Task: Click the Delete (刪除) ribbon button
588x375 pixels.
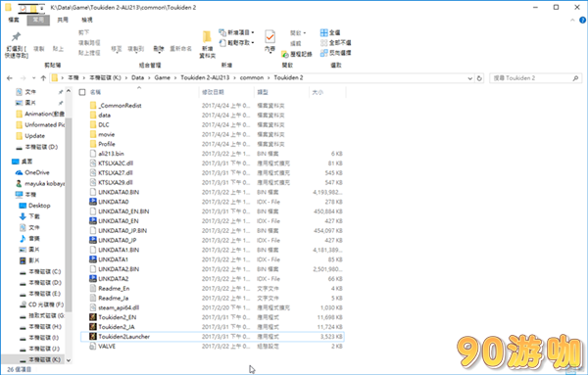Action: click(x=159, y=49)
